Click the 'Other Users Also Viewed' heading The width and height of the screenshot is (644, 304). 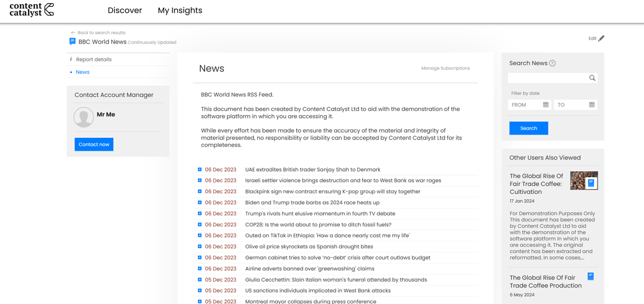(x=545, y=158)
